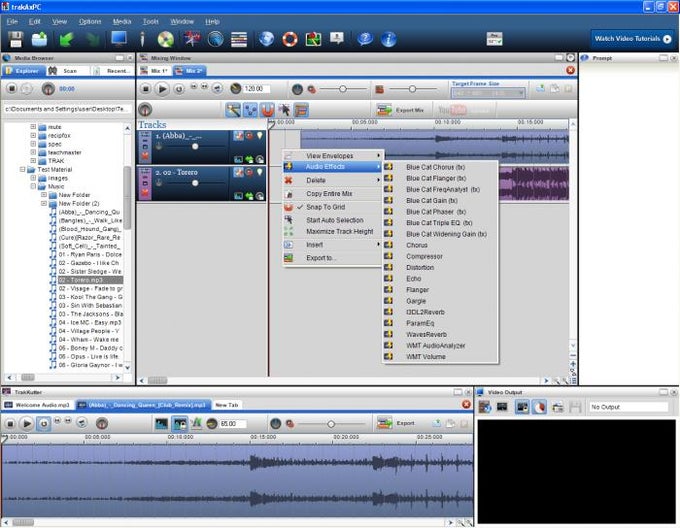This screenshot has height=528, width=680.
Task: Pick the Distortion effect
Action: coord(440,268)
